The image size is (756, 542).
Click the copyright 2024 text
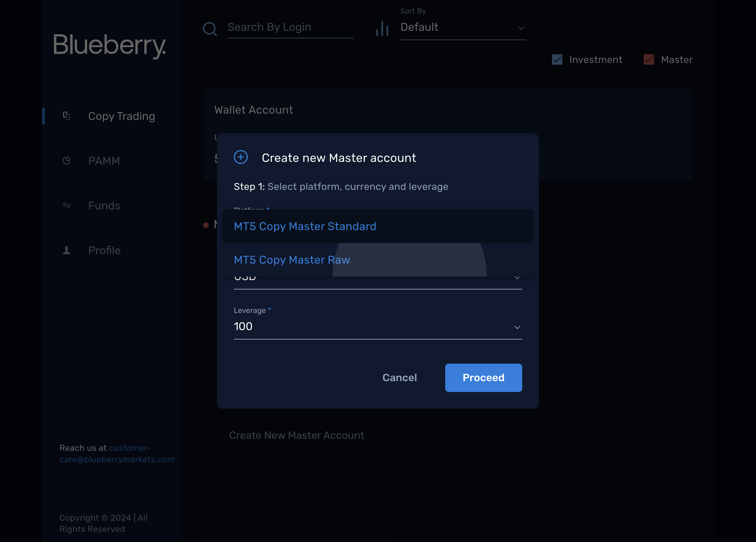(x=104, y=523)
